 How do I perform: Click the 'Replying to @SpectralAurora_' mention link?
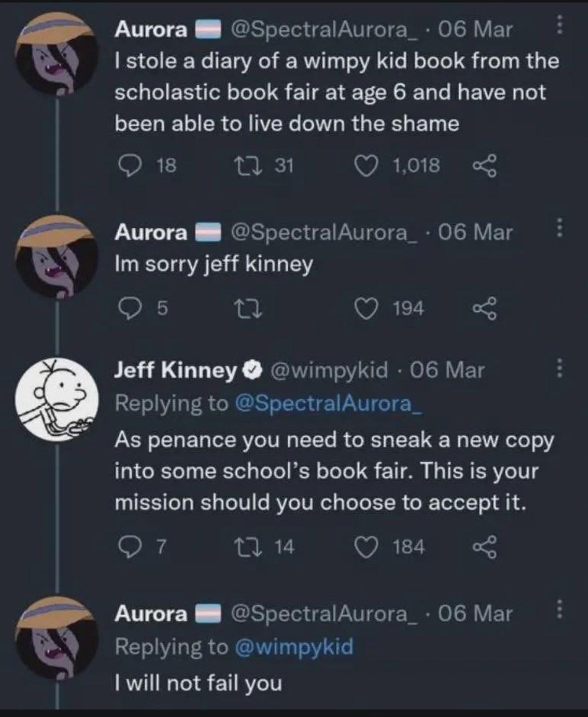(x=328, y=403)
